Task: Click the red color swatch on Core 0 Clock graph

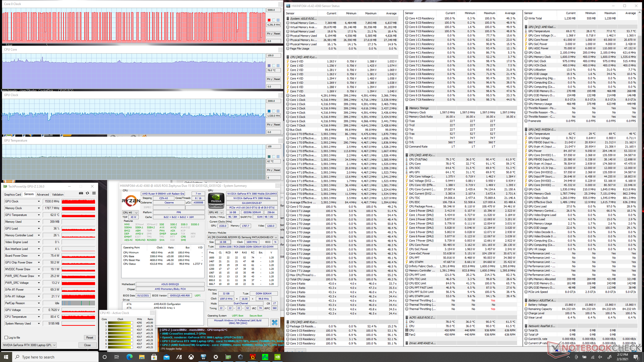Action: 269,20
